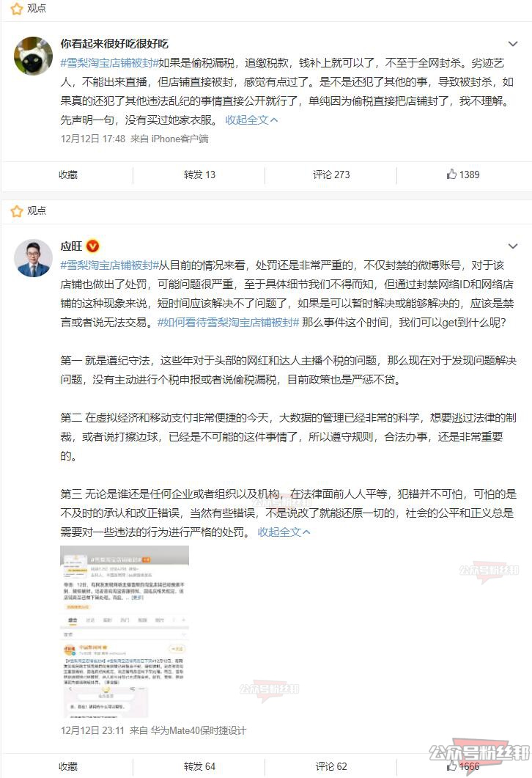Open hashtag #如何看待雪梨淘宝店铺被封#

coord(229,323)
